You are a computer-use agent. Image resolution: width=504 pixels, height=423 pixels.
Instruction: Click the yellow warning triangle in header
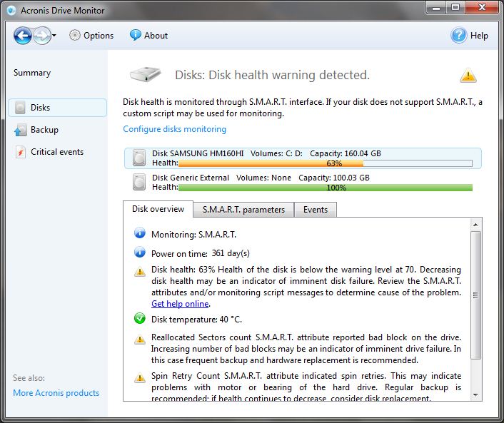point(468,76)
